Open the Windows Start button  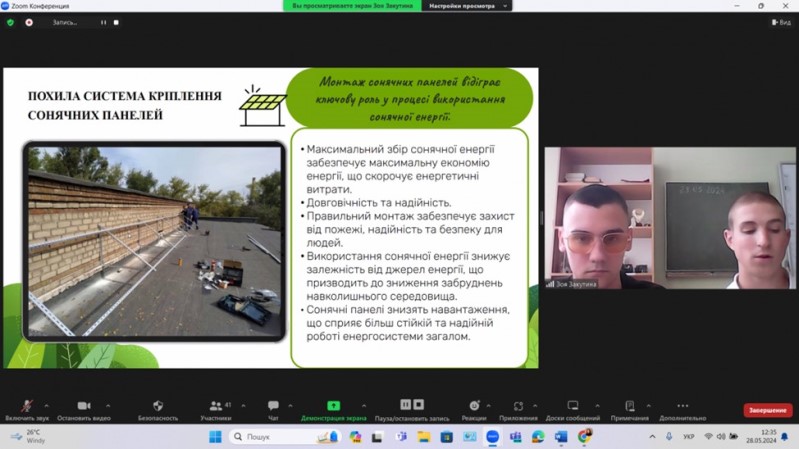(x=216, y=437)
